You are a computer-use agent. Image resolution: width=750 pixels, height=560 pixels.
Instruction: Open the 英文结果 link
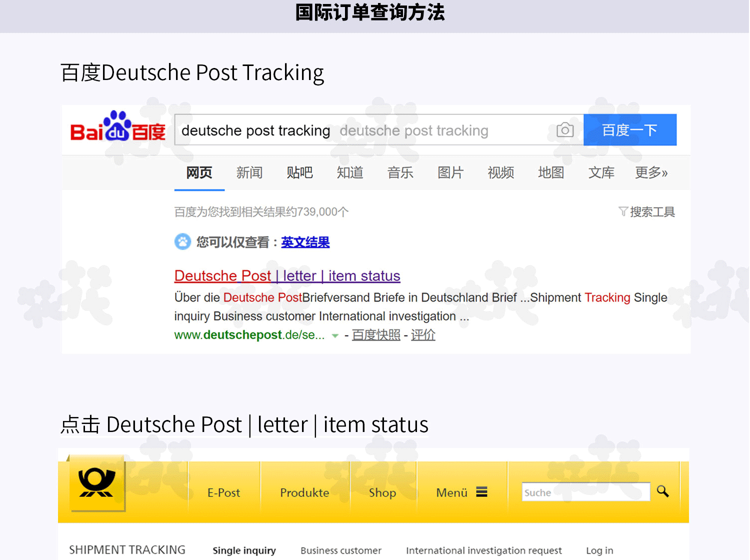[x=305, y=242]
